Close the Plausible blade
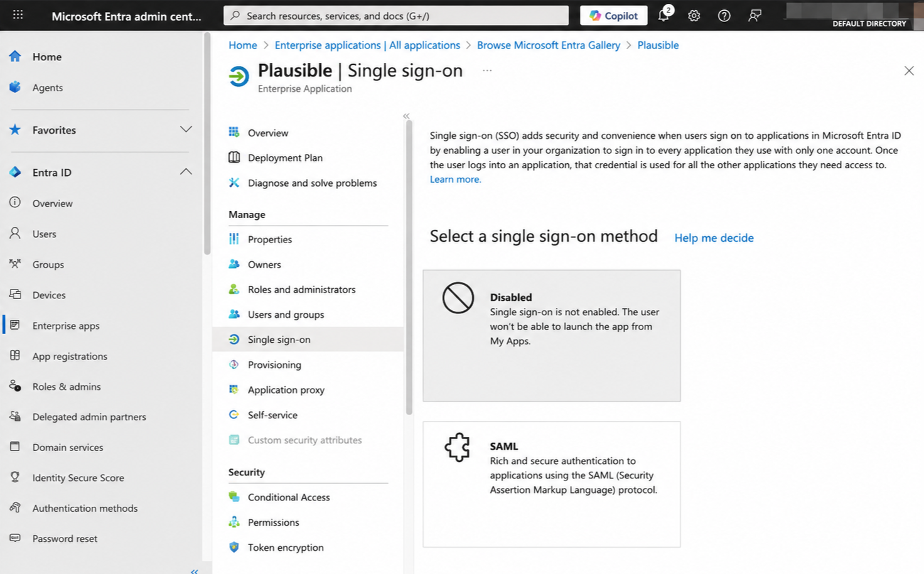The width and height of the screenshot is (924, 574). tap(909, 71)
